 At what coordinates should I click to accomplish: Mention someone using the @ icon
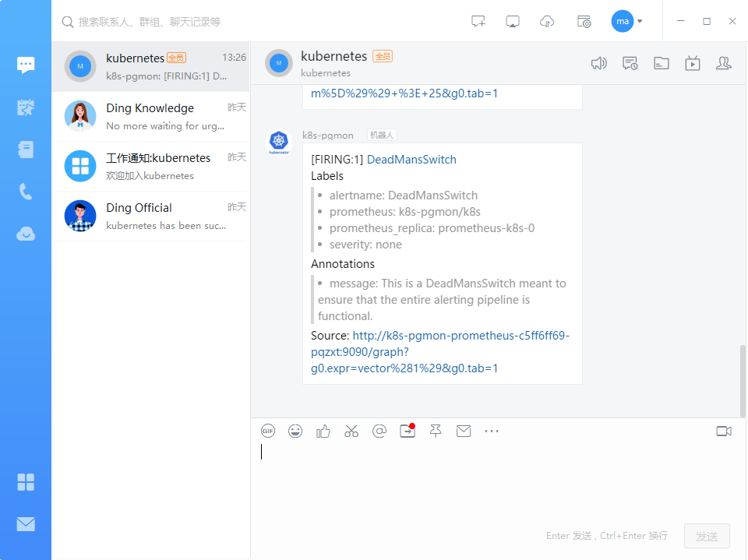point(379,431)
